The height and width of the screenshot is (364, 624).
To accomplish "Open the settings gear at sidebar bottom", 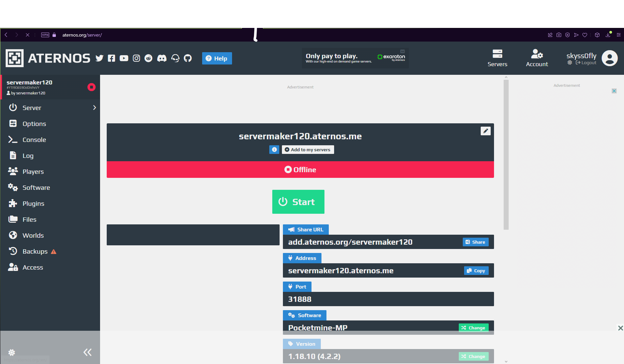I will (x=12, y=352).
